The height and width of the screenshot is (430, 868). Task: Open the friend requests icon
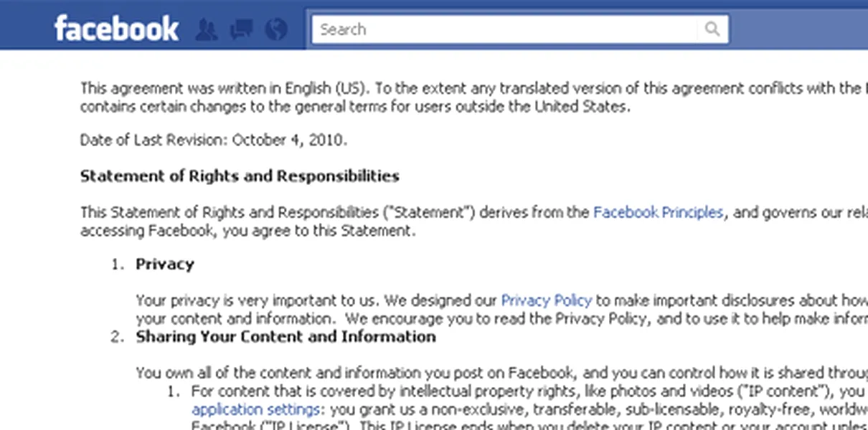(207, 29)
